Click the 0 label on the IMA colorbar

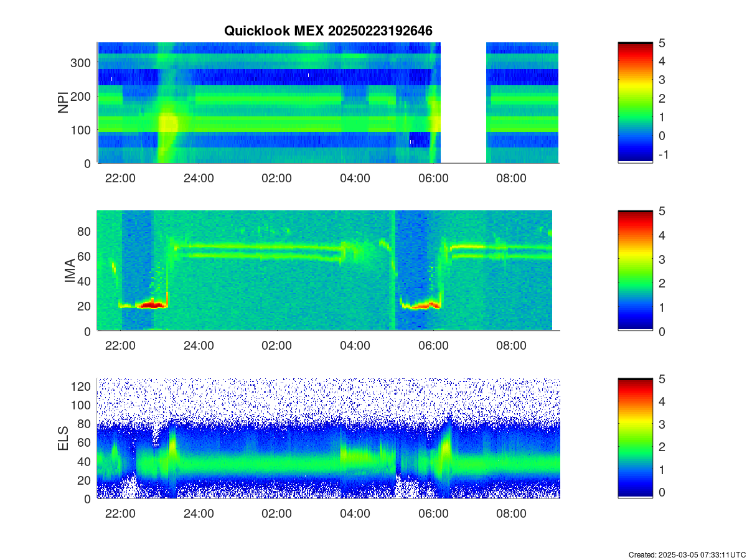point(662,332)
